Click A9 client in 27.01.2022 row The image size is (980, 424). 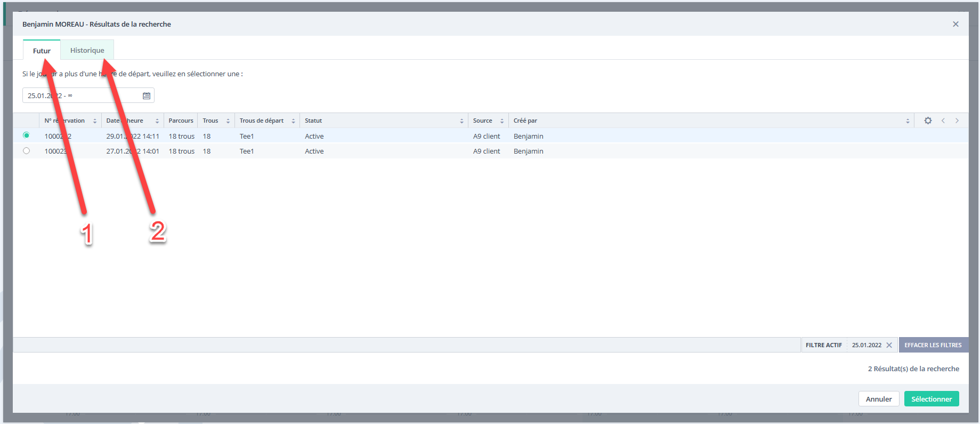click(487, 151)
